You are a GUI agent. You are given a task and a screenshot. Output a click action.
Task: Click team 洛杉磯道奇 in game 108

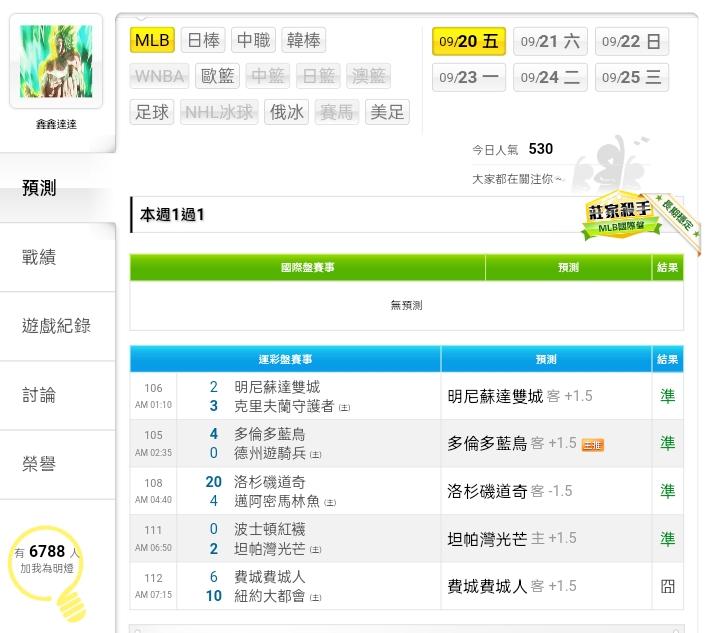click(x=270, y=482)
